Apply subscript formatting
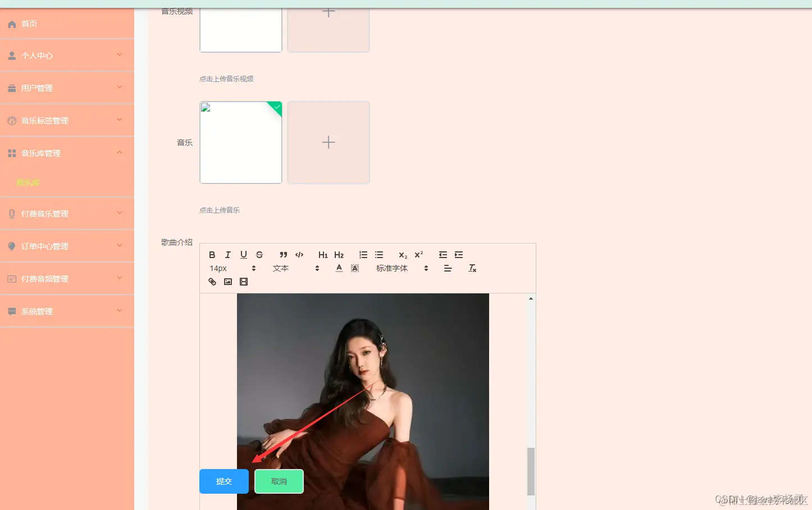The height and width of the screenshot is (510, 812). (403, 255)
